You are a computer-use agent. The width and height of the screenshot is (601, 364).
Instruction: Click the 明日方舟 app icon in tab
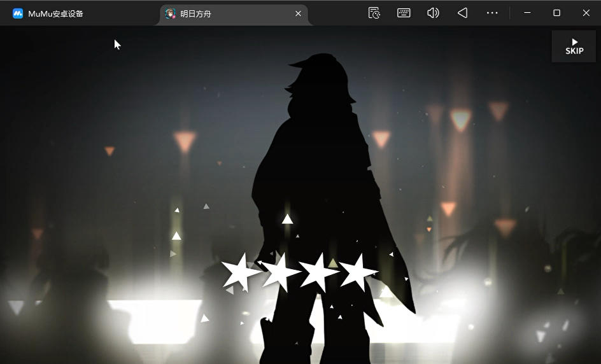tap(170, 14)
